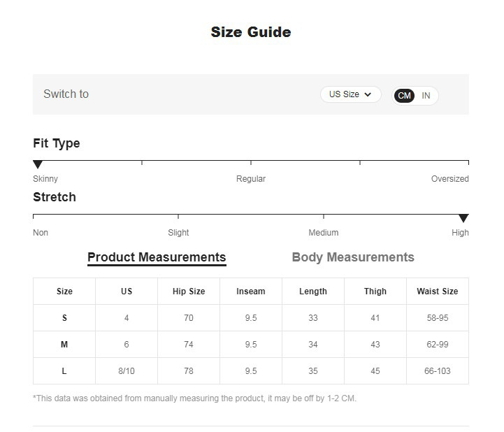Click the Regular fit label
The width and height of the screenshot is (504, 432).
(251, 179)
